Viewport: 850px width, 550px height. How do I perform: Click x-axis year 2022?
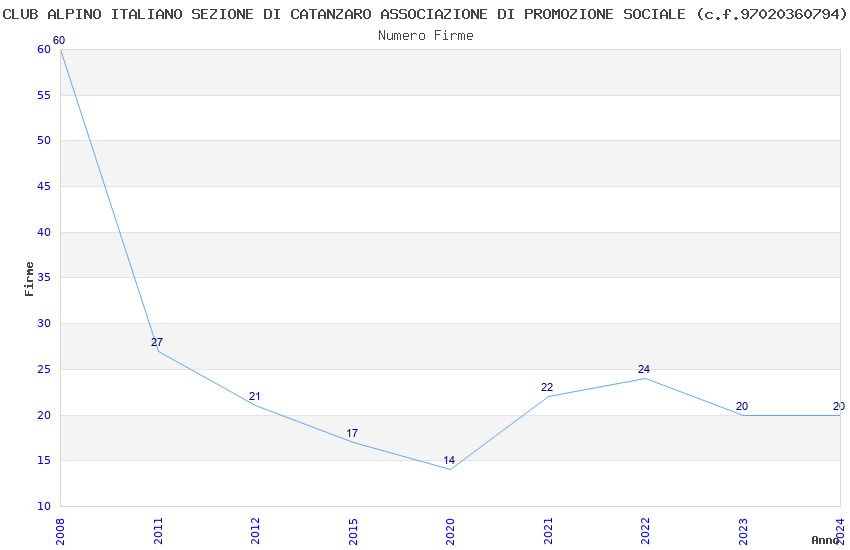645,531
